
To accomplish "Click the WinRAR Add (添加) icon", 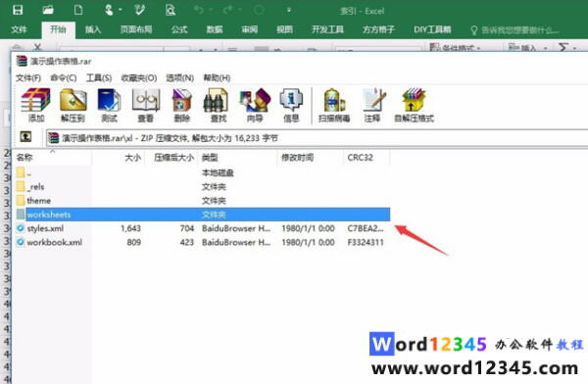I will [36, 105].
